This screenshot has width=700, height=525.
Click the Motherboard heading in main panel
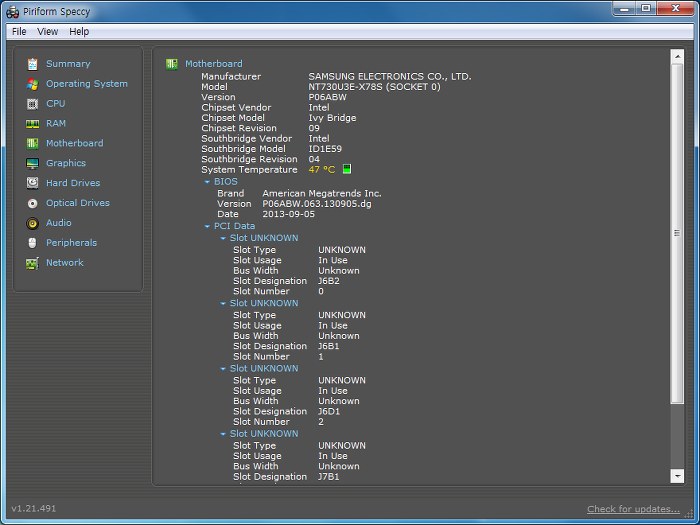click(x=214, y=64)
